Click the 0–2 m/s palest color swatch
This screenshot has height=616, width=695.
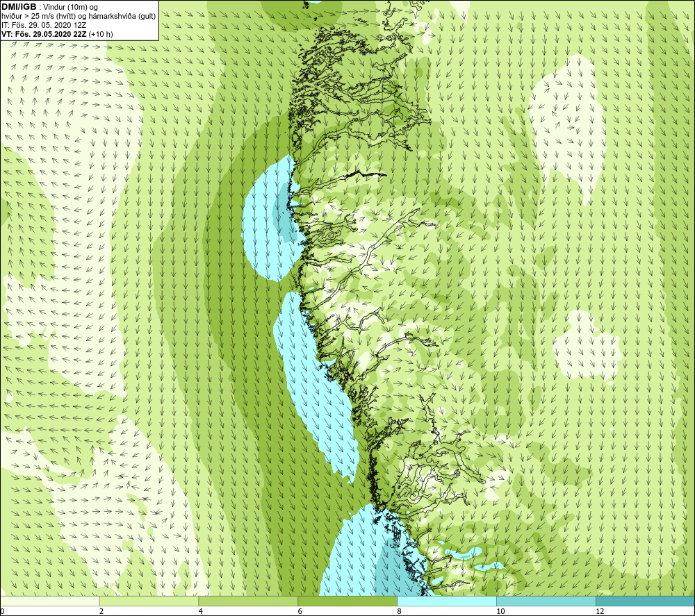point(49,601)
